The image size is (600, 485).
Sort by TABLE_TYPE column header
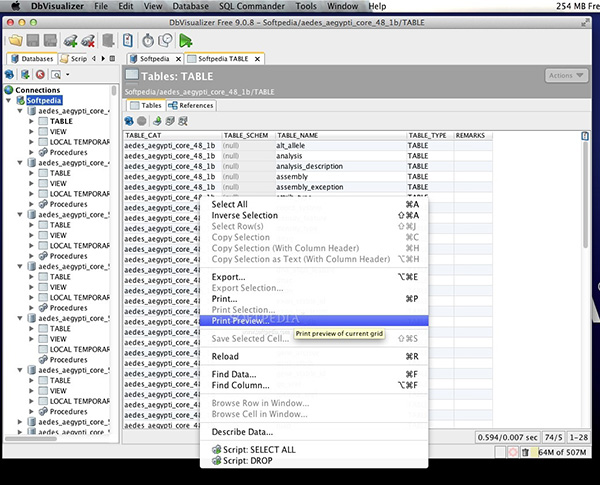[x=430, y=136]
